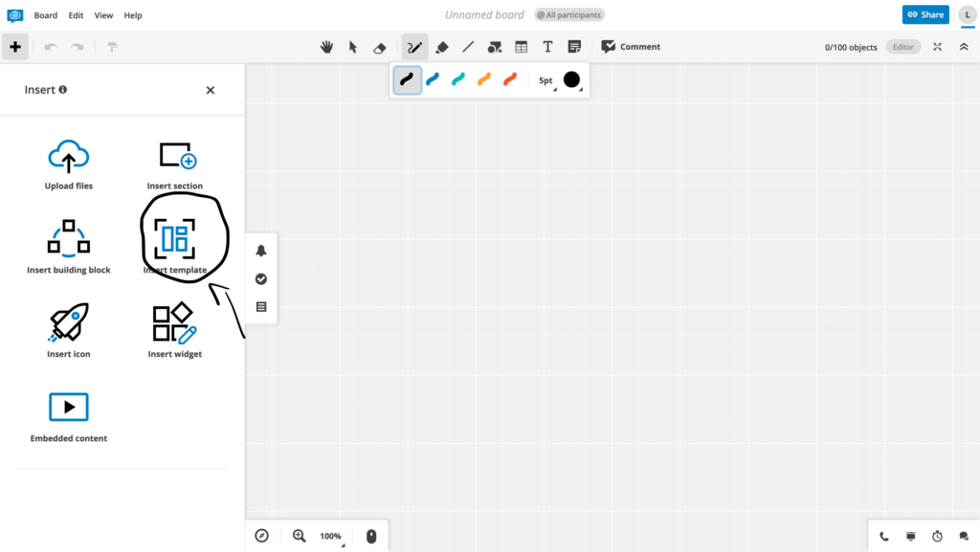
Task: Start presentation mode icon
Action: click(x=911, y=537)
